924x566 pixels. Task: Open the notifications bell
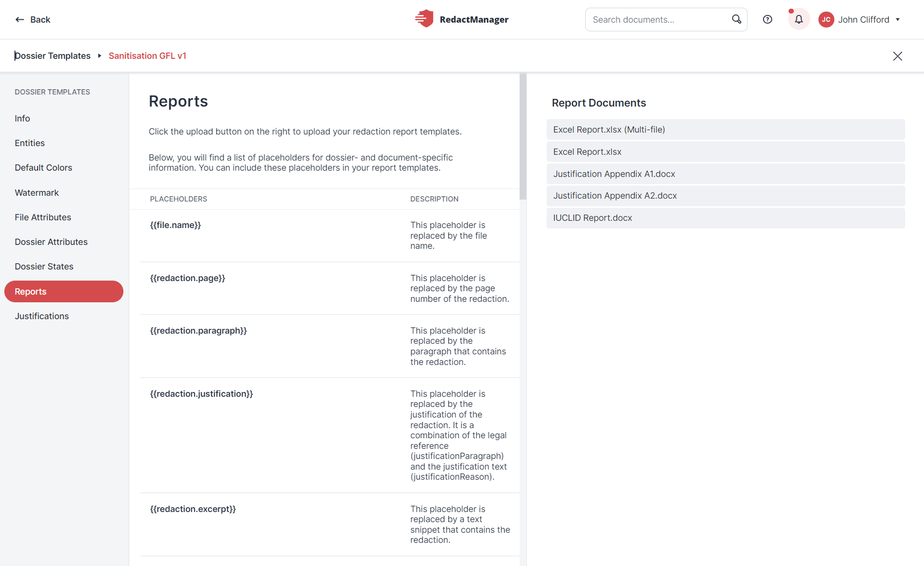[x=799, y=19]
